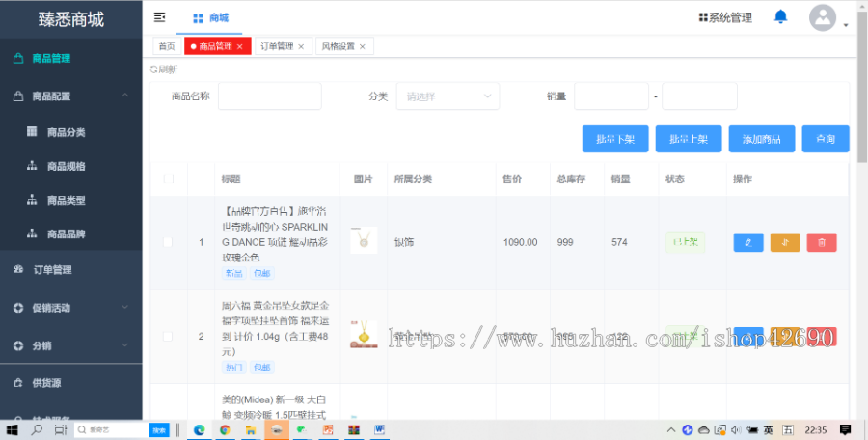
Task: Click the gold pendant thumbnail in row 2
Action: point(364,335)
